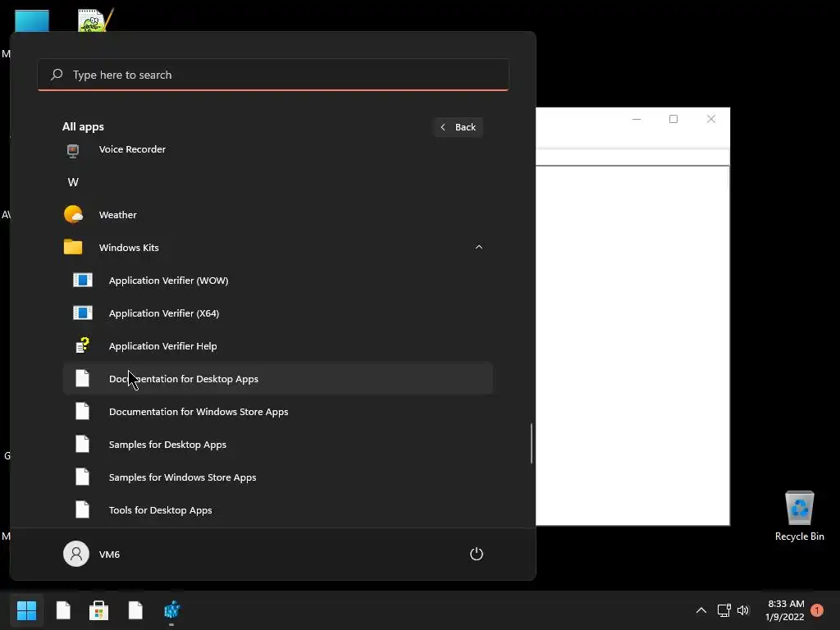This screenshot has width=840, height=630.
Task: Select Samples for Desktop Apps text
Action: pyautogui.click(x=167, y=445)
